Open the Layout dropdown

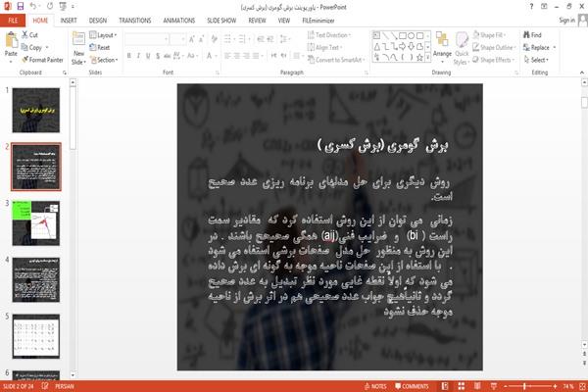click(103, 35)
